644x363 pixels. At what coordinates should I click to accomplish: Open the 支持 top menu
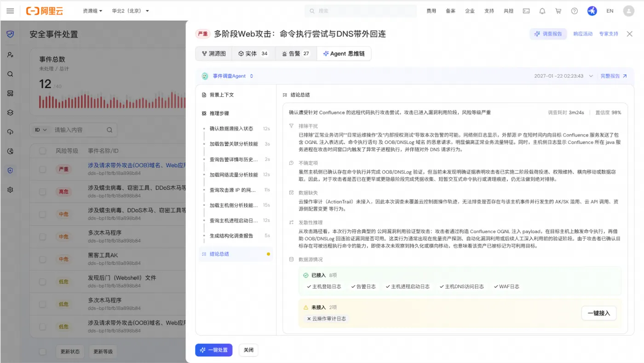pos(489,11)
